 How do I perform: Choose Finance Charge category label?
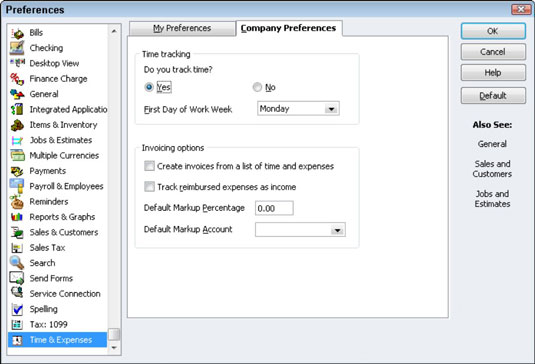coord(58,79)
